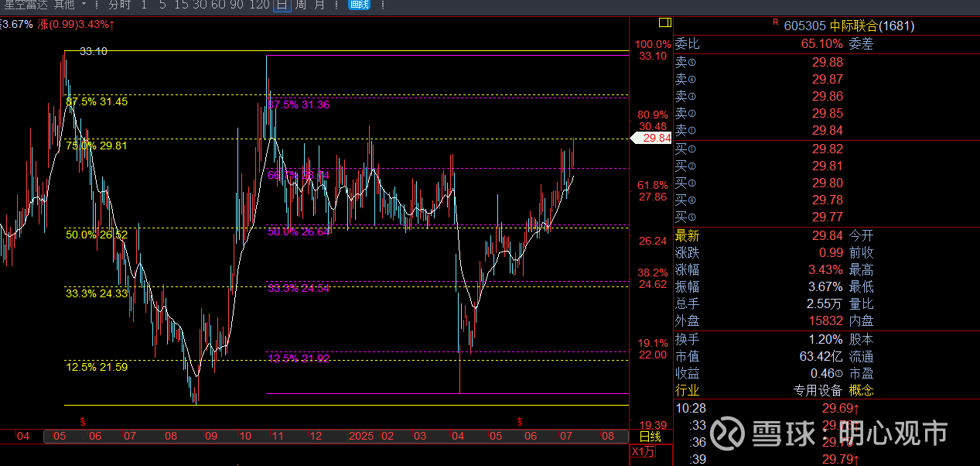Click the 涨跌 change value 0.99
Image resolution: width=980 pixels, height=466 pixels.
pos(831,252)
